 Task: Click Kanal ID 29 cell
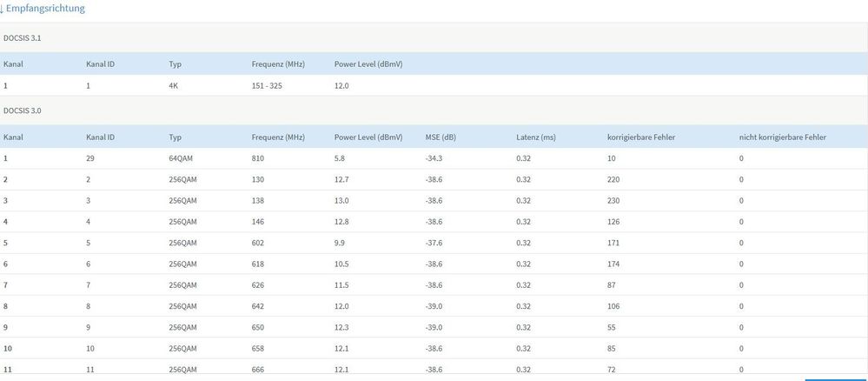90,158
